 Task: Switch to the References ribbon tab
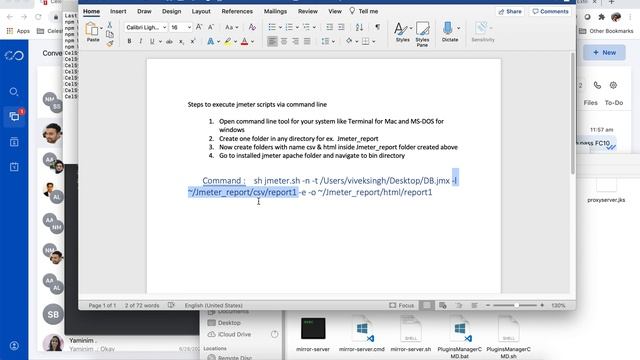pyautogui.click(x=237, y=11)
